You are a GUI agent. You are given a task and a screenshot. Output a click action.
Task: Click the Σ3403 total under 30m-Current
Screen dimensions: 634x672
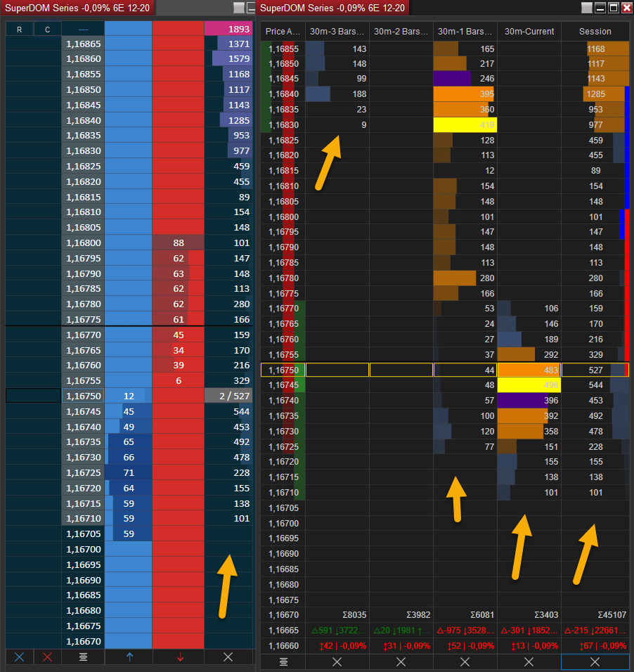tap(545, 615)
